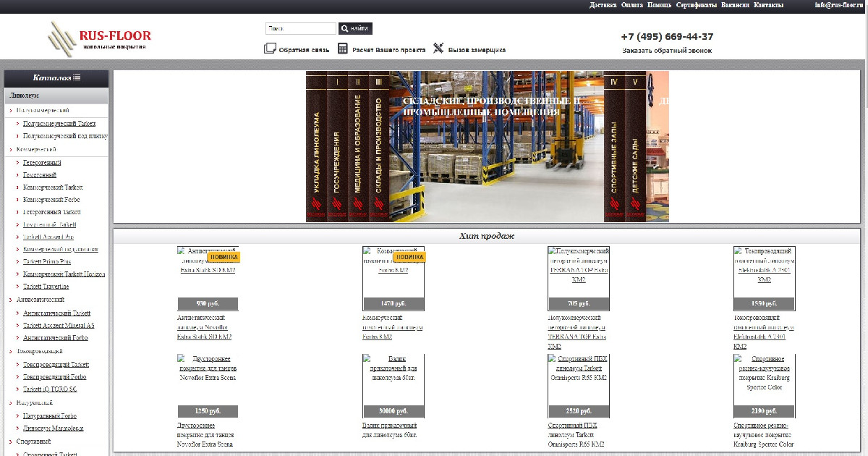
Task: Click the Каталог header list icon
Action: click(77, 77)
